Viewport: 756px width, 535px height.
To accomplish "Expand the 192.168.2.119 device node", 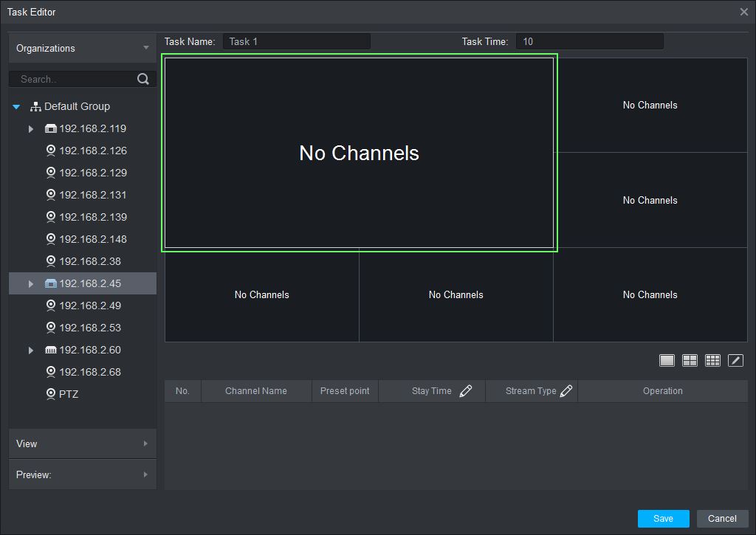I will [31, 129].
